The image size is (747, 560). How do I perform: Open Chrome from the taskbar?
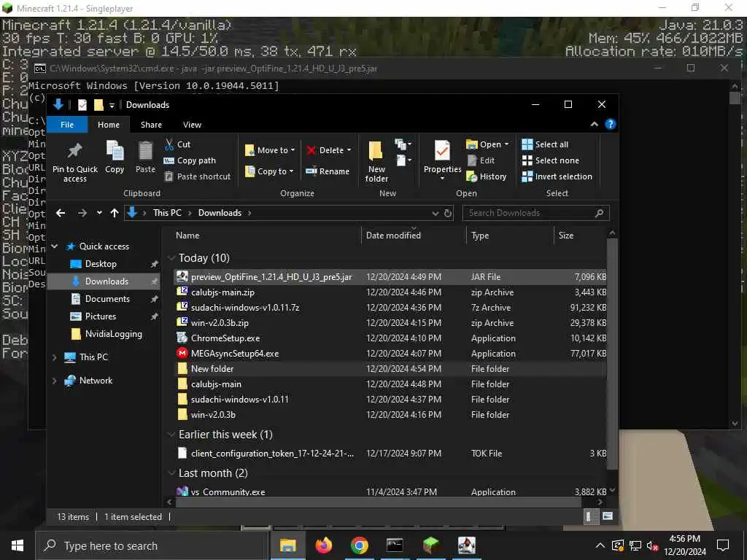tap(360, 545)
